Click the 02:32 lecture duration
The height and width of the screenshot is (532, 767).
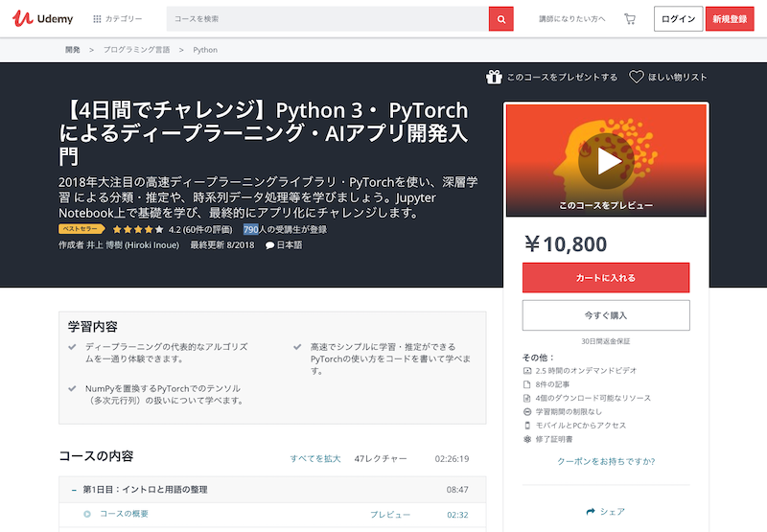tap(457, 515)
